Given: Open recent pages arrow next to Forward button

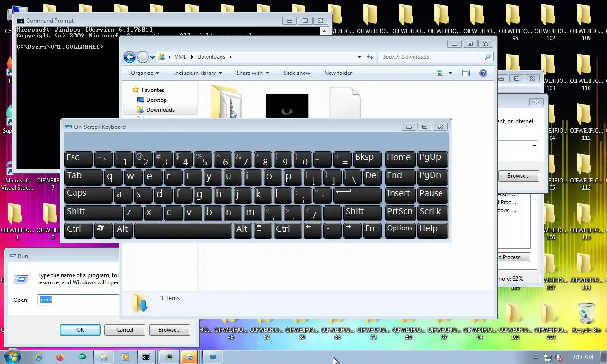Looking at the screenshot, I should coord(152,57).
